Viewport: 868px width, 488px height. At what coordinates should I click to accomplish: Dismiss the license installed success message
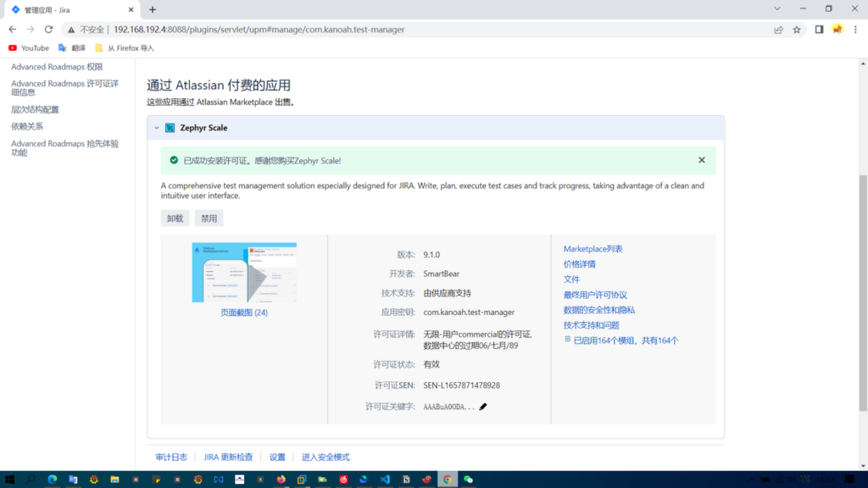point(701,160)
